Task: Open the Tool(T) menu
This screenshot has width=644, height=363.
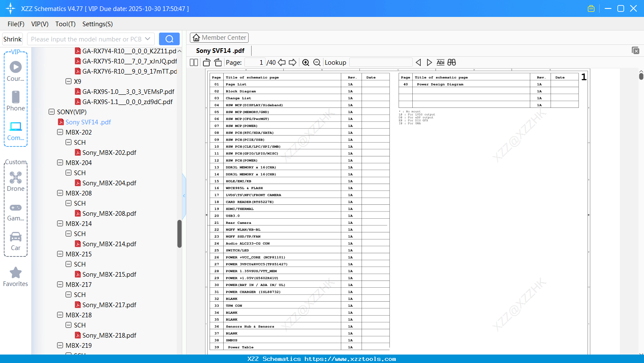Action: [66, 24]
